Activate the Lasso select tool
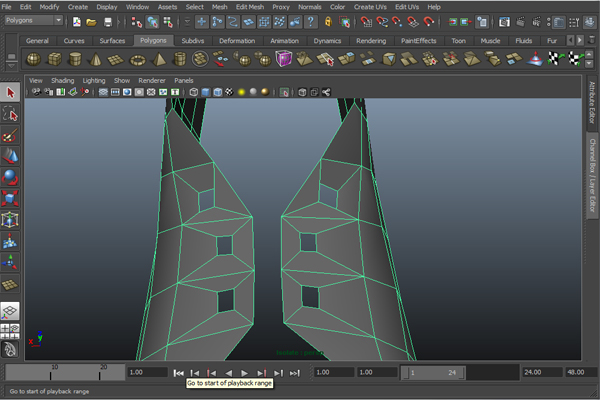 [10, 114]
